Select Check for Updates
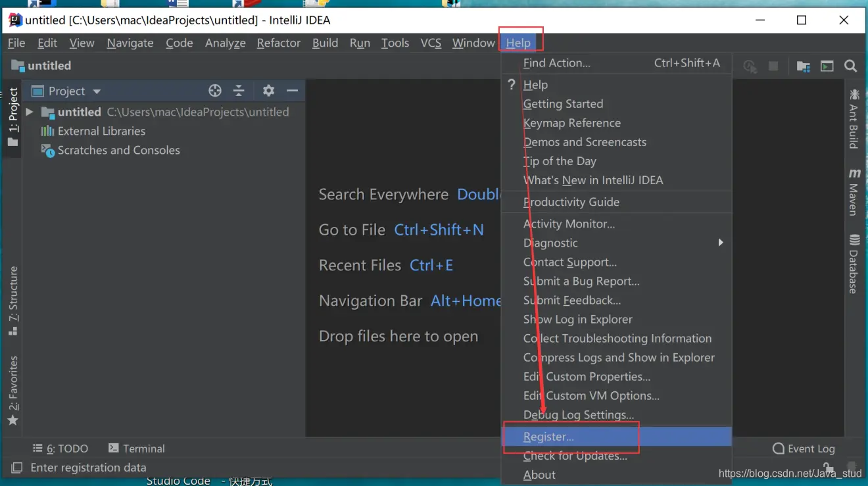868x486 pixels. 617,456
